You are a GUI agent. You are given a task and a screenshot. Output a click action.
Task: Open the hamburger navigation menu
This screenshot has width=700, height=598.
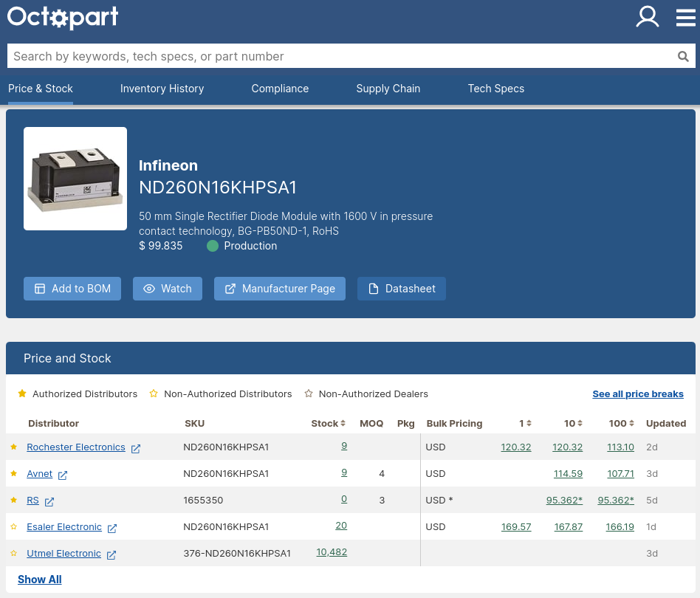click(x=686, y=17)
